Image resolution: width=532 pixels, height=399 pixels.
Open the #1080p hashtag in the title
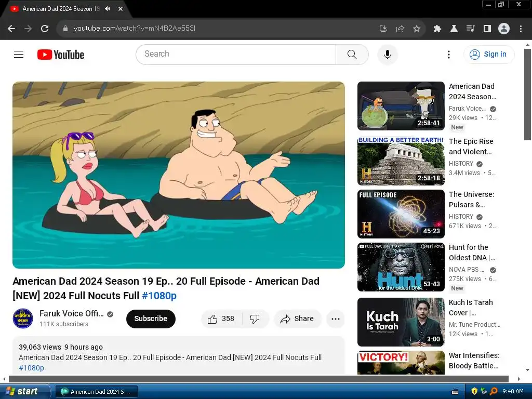click(159, 296)
